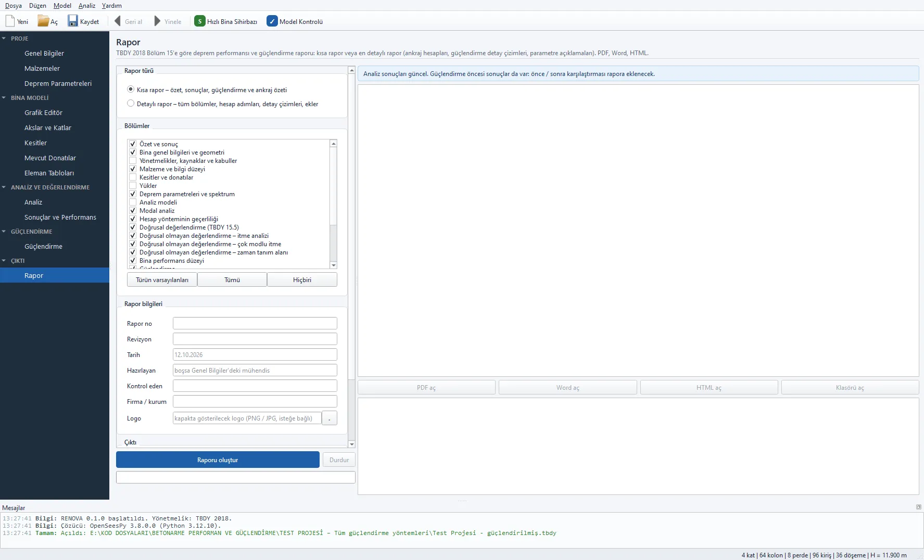Click the Türün varsayılanları button
The image size is (924, 560).
click(x=162, y=280)
